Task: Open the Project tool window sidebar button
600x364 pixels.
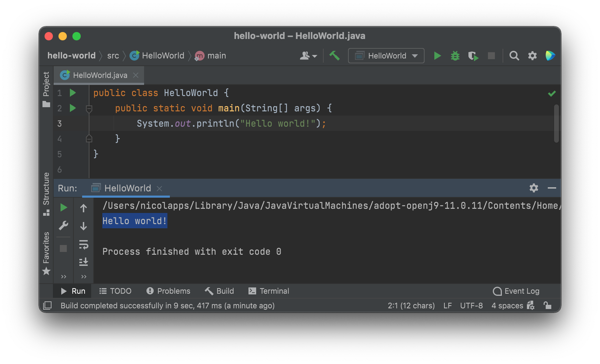Action: (46, 89)
